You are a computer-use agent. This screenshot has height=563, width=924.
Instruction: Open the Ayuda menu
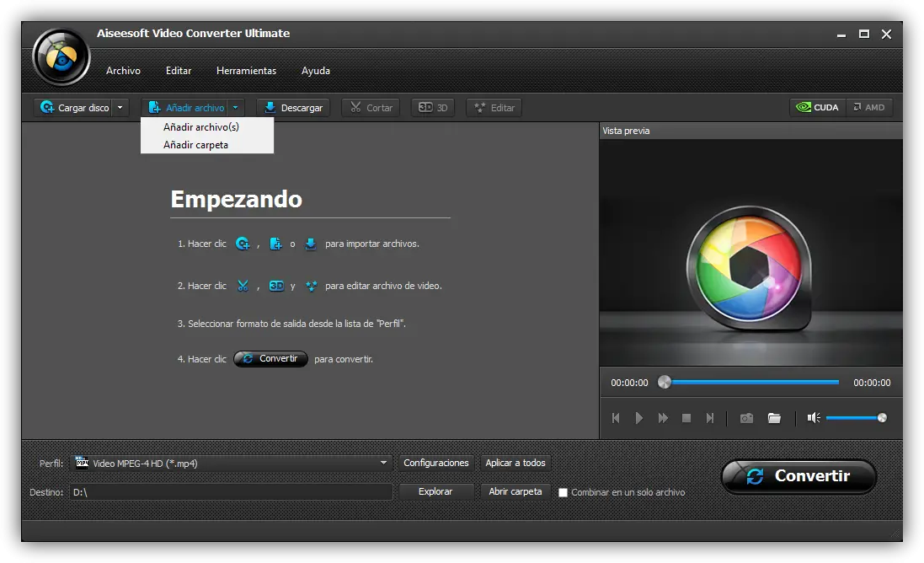click(316, 71)
